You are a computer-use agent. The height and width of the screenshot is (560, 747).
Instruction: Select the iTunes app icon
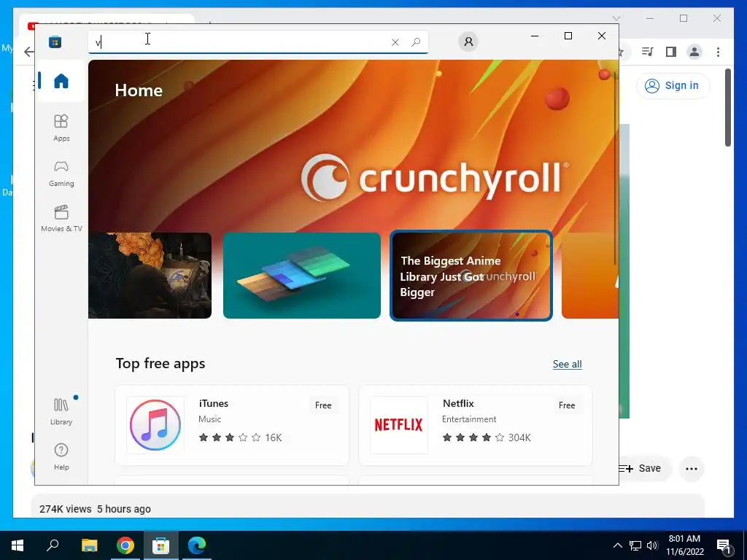coord(155,425)
